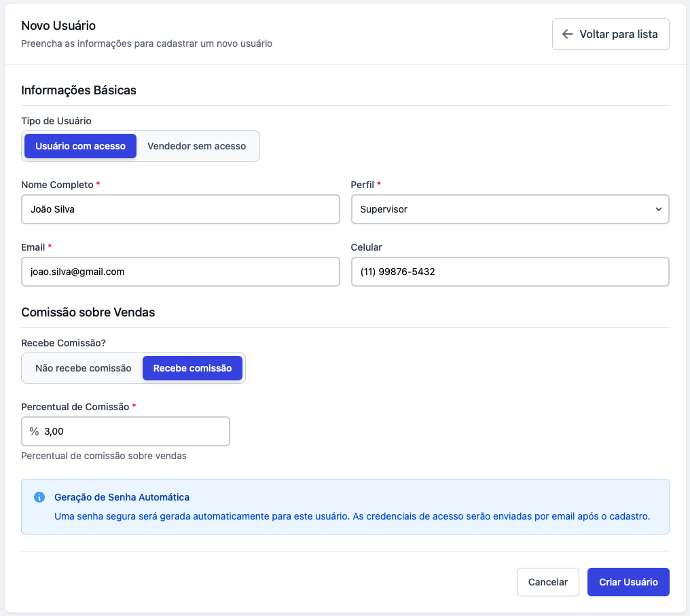Click the back arrow icon beside Voltar para lista
The image size is (690, 616).
click(568, 34)
